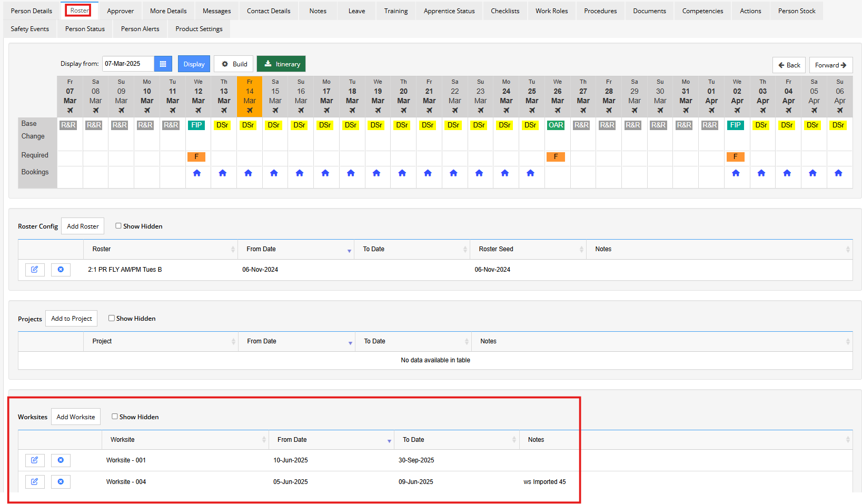Click Add Roster

[83, 226]
